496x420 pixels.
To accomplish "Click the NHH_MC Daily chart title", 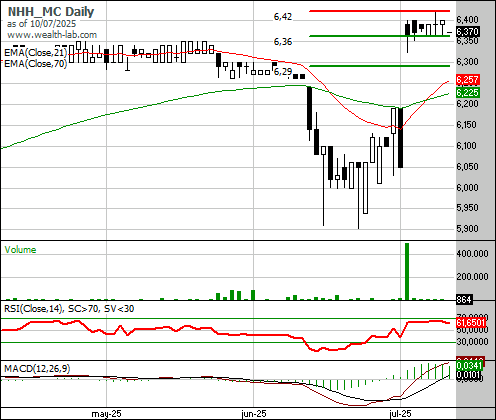I will tap(51, 12).
